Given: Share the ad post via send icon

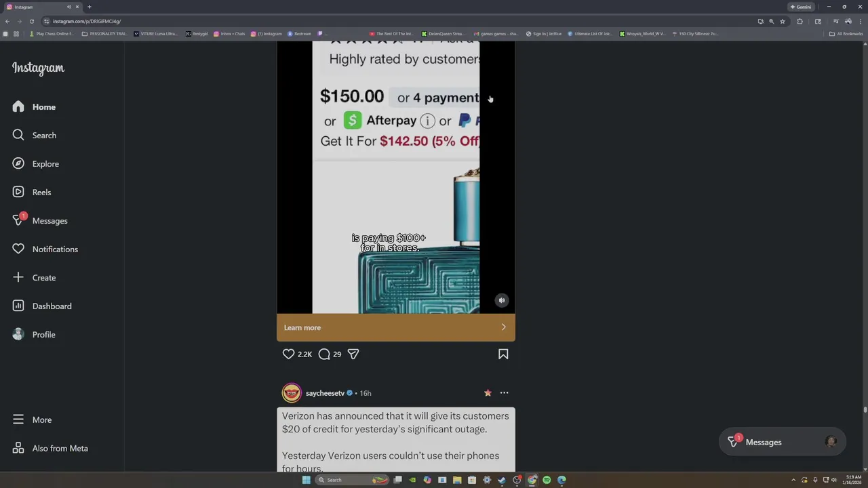Looking at the screenshot, I should 353,354.
